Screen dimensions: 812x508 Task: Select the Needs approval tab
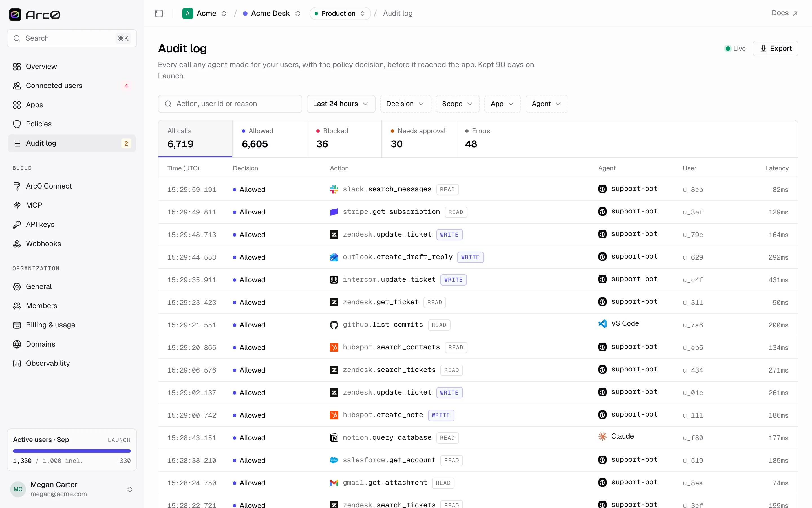(x=419, y=139)
